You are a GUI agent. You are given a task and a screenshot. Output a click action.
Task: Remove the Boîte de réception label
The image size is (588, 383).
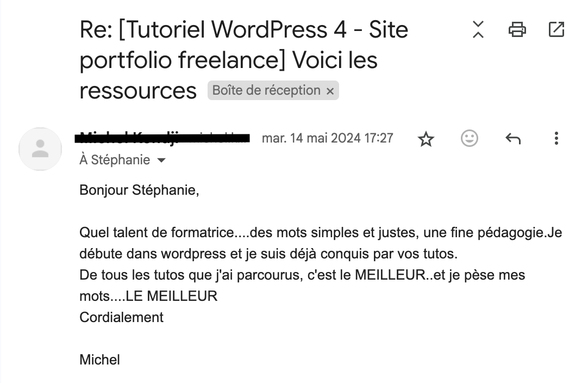(330, 91)
